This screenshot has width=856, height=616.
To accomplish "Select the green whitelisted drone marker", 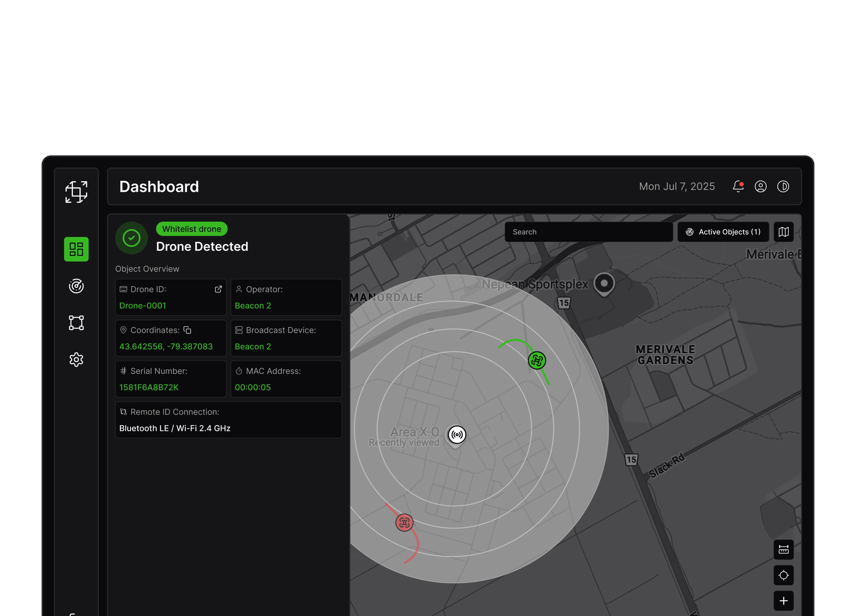I will (x=537, y=360).
